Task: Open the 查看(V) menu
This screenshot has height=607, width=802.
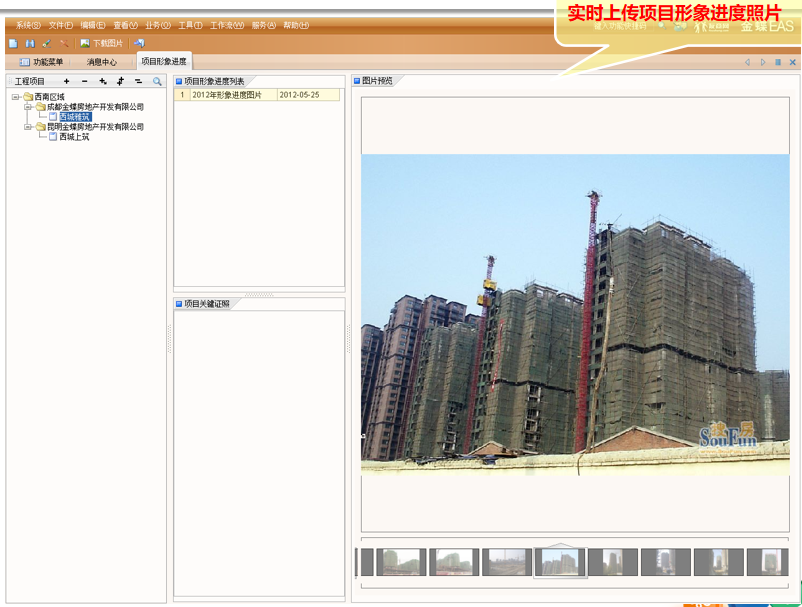Action: [x=125, y=25]
